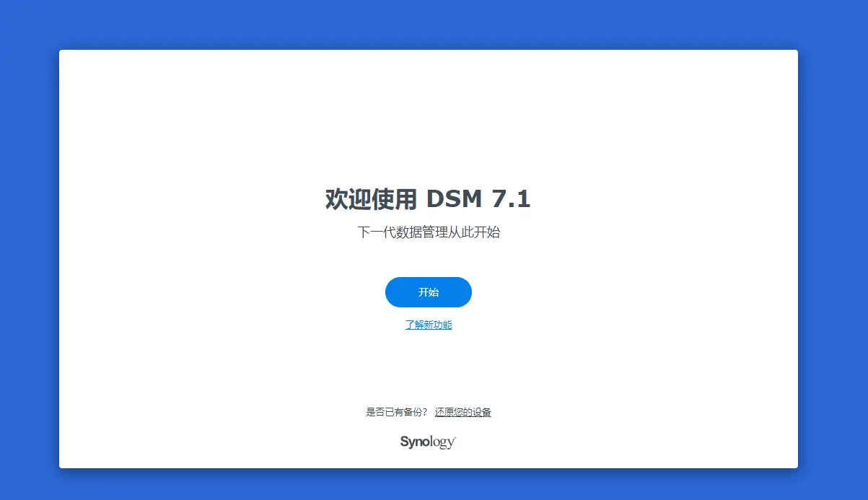
Task: Click the Synology logo
Action: (428, 442)
